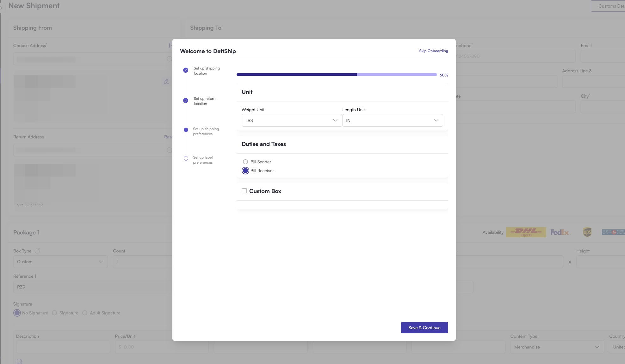The width and height of the screenshot is (625, 364).
Task: Click 'Set up label preferences' step label
Action: (x=203, y=160)
